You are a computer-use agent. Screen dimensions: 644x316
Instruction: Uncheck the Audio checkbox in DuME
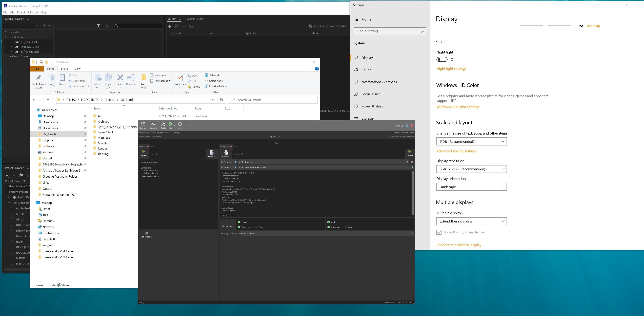coord(329,222)
